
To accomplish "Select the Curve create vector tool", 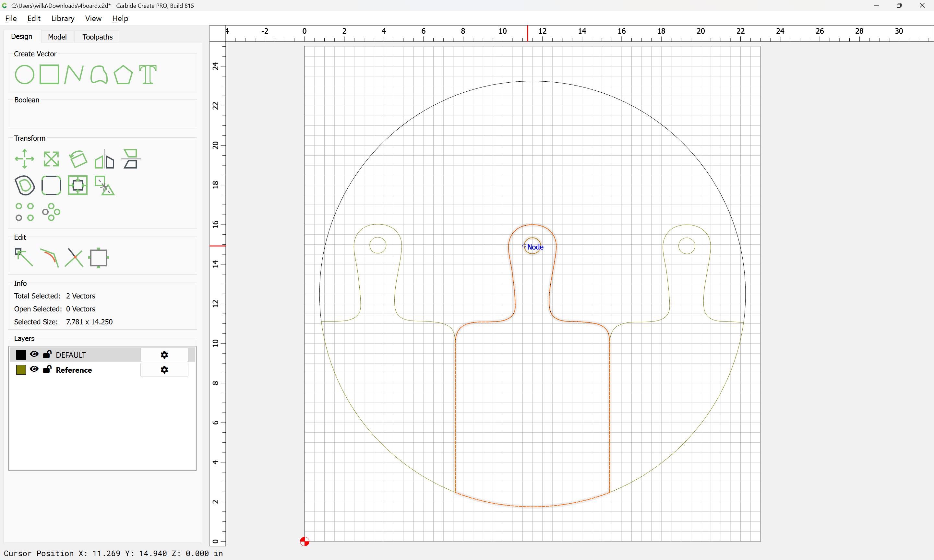I will [x=99, y=74].
